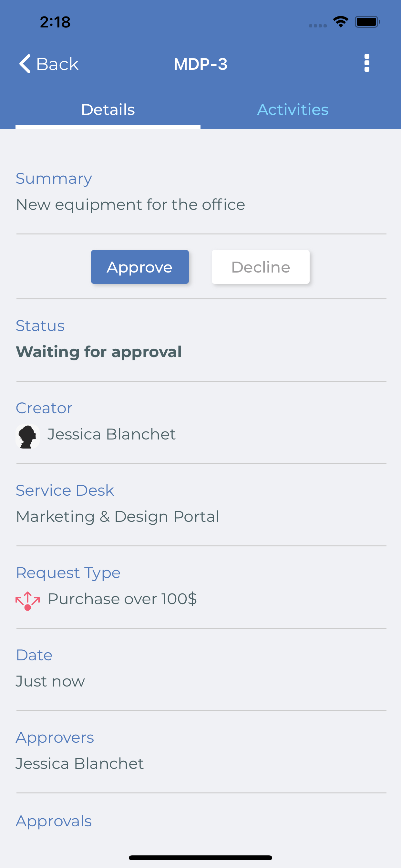Tap the summary text about office equipment

130,204
